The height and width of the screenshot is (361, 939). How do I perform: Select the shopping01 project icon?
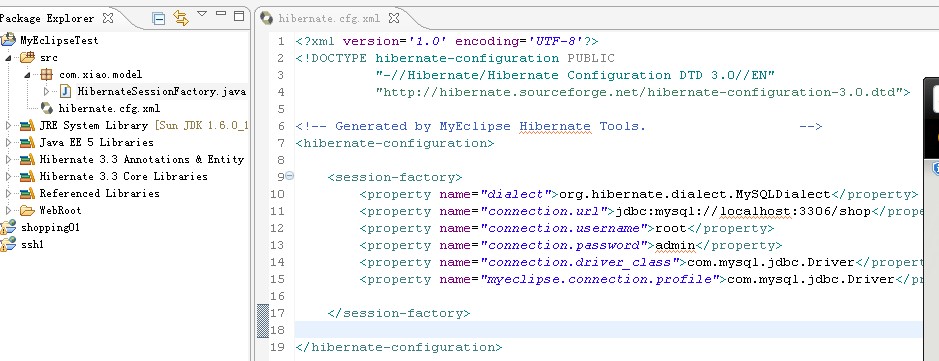point(8,227)
